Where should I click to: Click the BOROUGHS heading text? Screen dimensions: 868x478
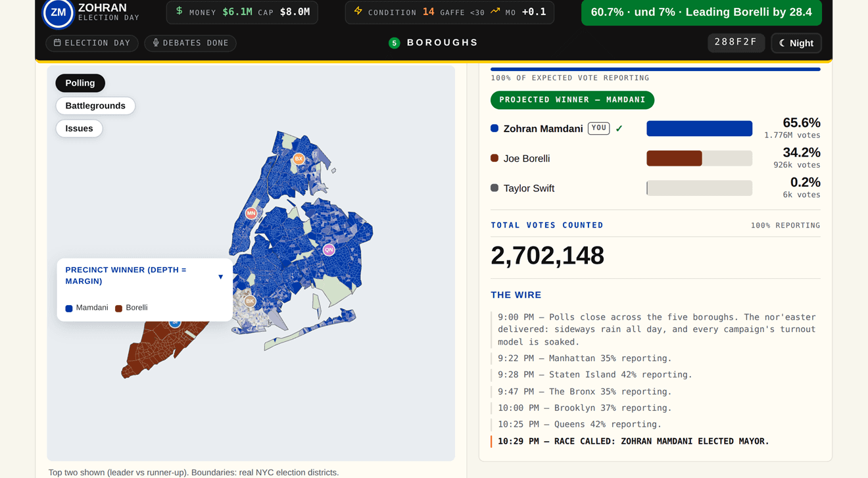443,43
